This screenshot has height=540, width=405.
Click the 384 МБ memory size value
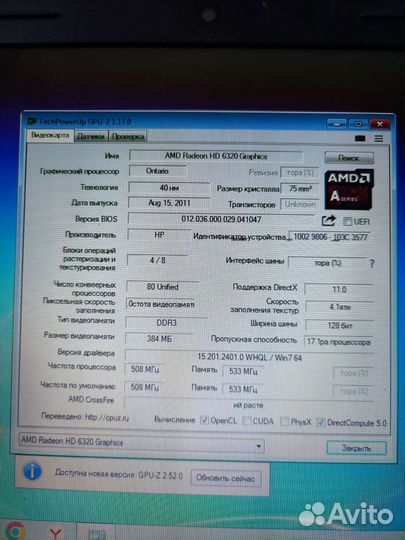pyautogui.click(x=159, y=339)
